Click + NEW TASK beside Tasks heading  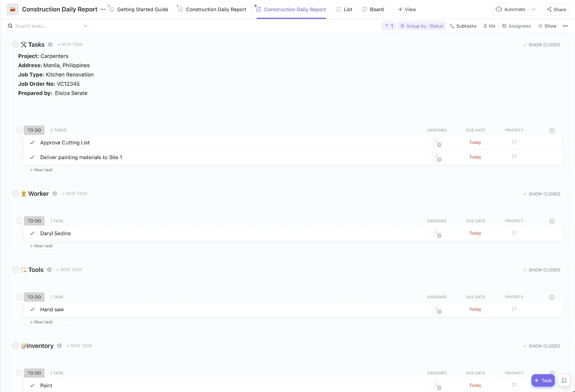tap(70, 45)
